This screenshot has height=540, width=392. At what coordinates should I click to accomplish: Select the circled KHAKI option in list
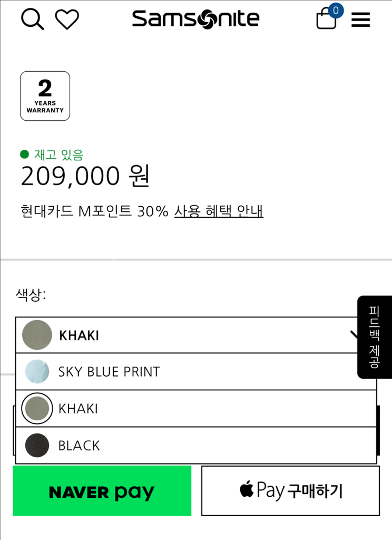tap(78, 409)
